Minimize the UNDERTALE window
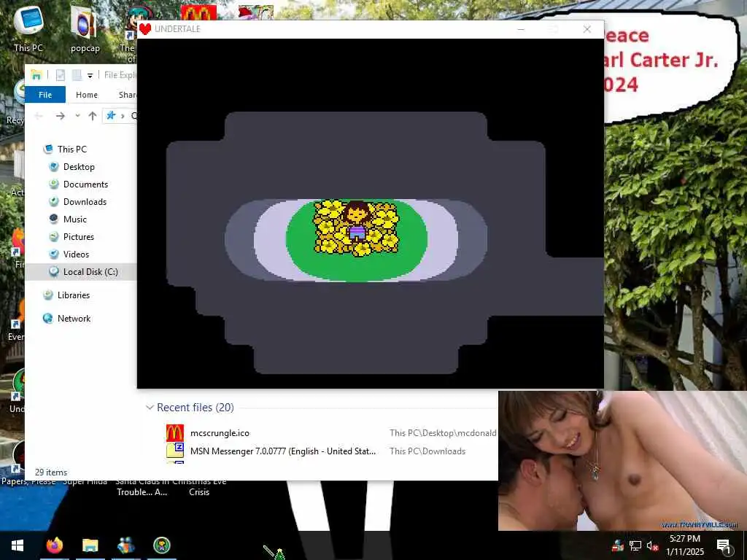This screenshot has height=560, width=747. (521, 29)
